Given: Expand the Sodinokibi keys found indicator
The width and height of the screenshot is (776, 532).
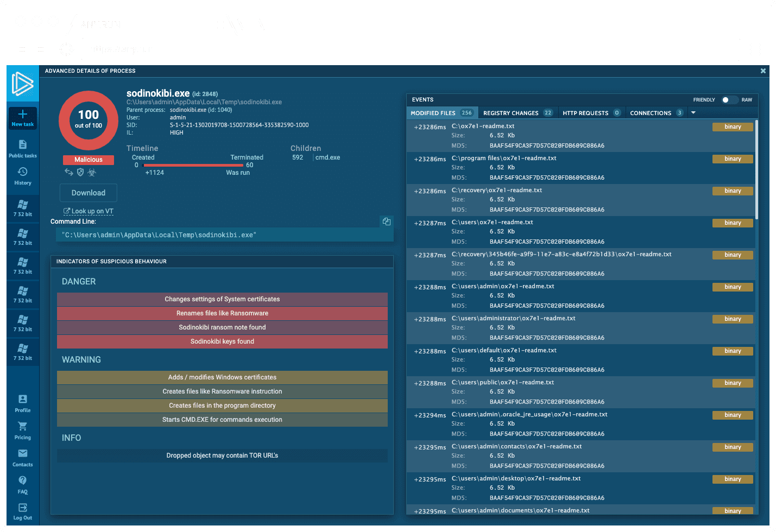Looking at the screenshot, I should coord(222,341).
